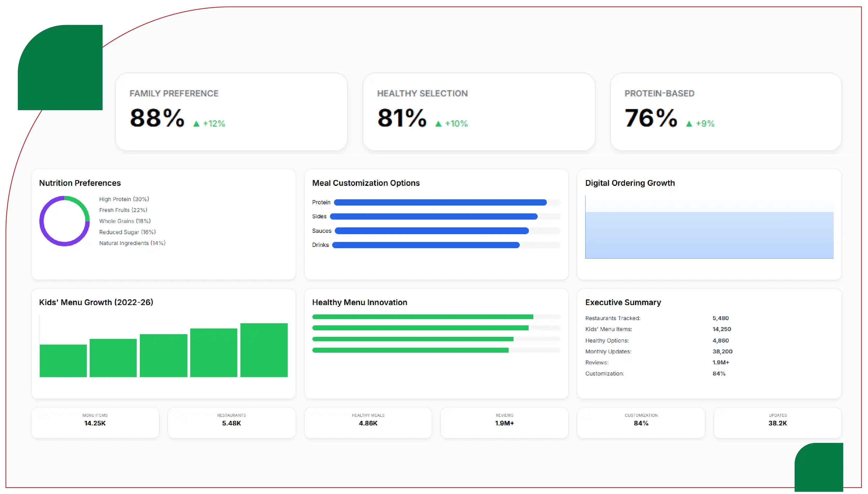
Task: Click the shortest Kids' Menu Growth bar
Action: coord(63,361)
